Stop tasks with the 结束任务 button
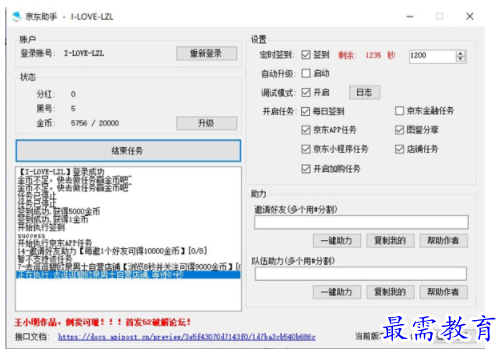This screenshot has height=360, width=504. [x=128, y=151]
